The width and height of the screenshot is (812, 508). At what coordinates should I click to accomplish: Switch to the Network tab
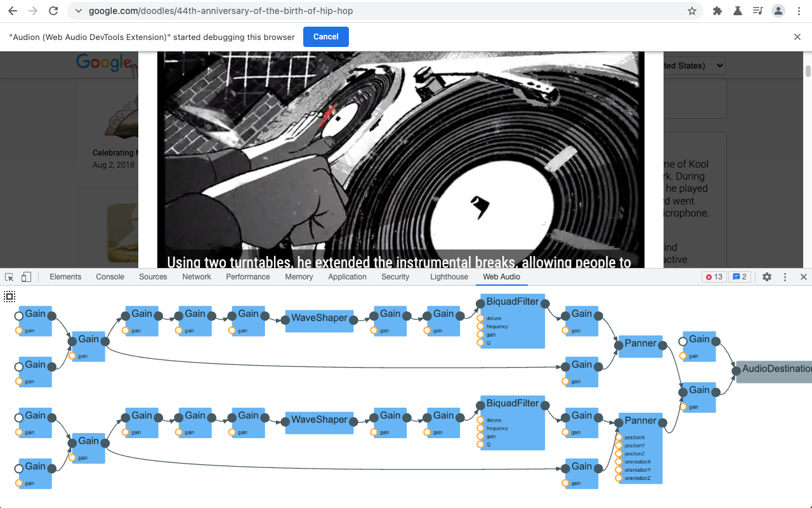pos(197,277)
